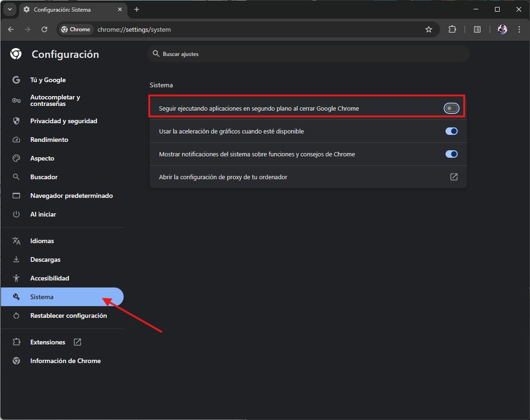This screenshot has height=420, width=530.
Task: Click the Sistema section heading
Action: [x=161, y=85]
